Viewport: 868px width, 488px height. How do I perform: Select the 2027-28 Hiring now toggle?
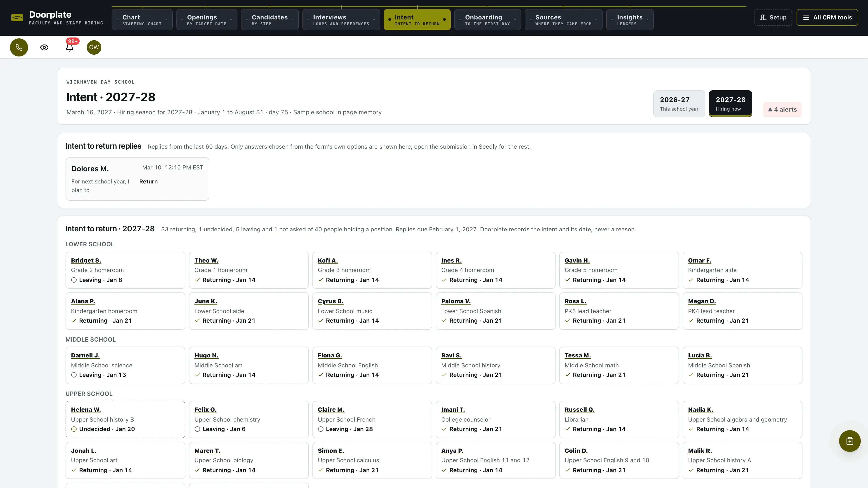(731, 104)
